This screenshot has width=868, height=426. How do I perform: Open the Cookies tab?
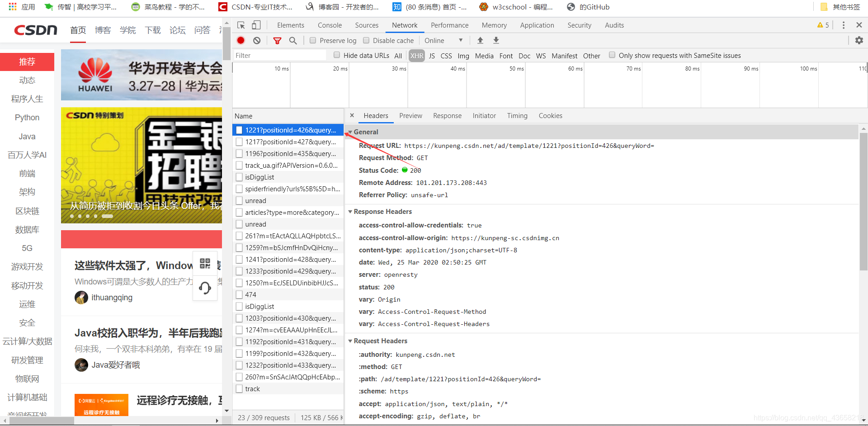click(x=550, y=116)
